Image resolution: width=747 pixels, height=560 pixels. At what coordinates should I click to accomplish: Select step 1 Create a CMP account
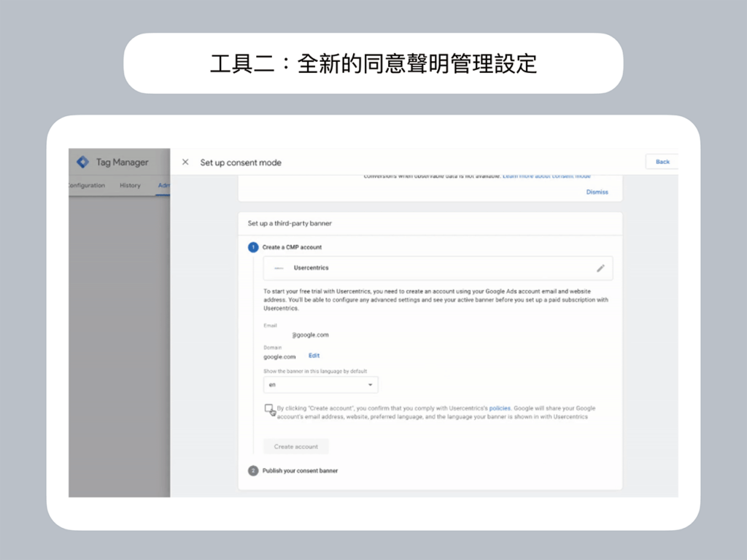pyautogui.click(x=292, y=247)
